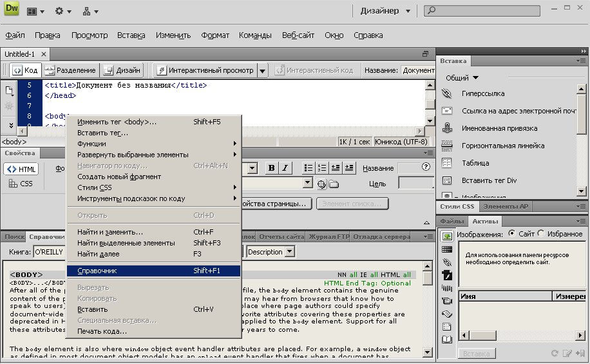Viewport: 590px width, 364px height.
Task: Open the Description dropdown in reference panel
Action: pos(271,252)
